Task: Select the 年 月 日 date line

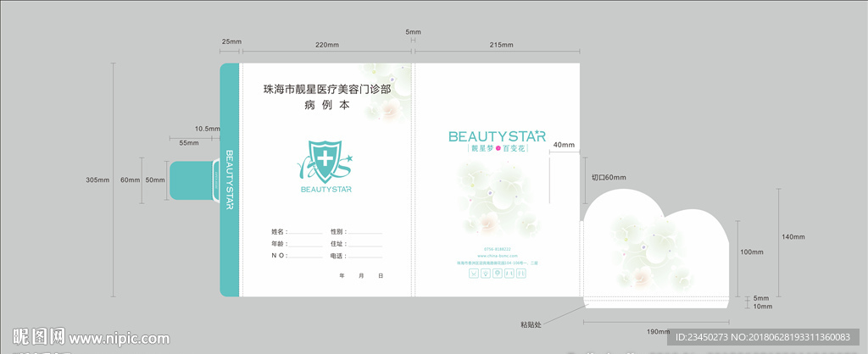Action: coord(361,275)
